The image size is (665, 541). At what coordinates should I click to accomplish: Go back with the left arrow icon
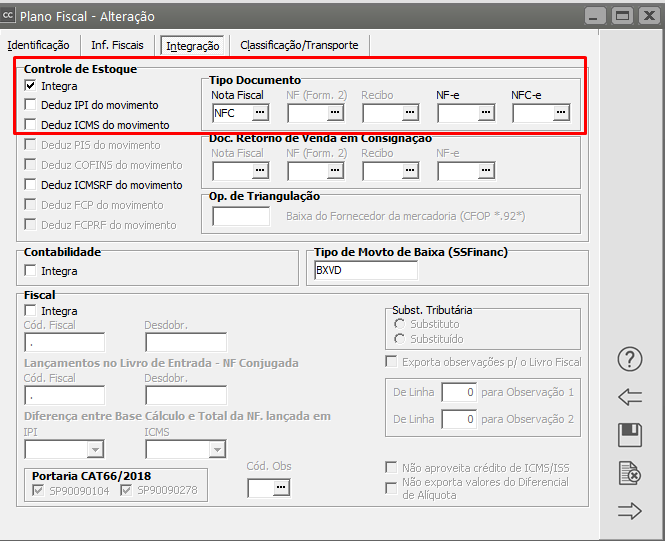pos(629,397)
